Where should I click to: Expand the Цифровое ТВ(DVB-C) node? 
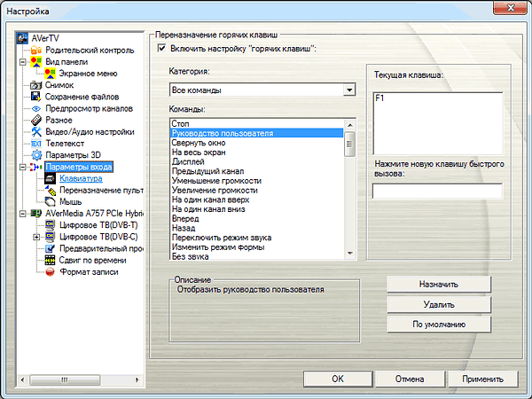(36, 237)
